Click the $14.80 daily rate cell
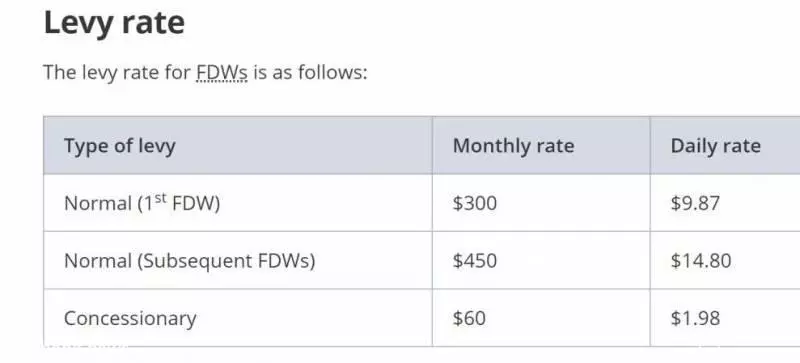Screen dimensions: 800x363 pos(701,261)
